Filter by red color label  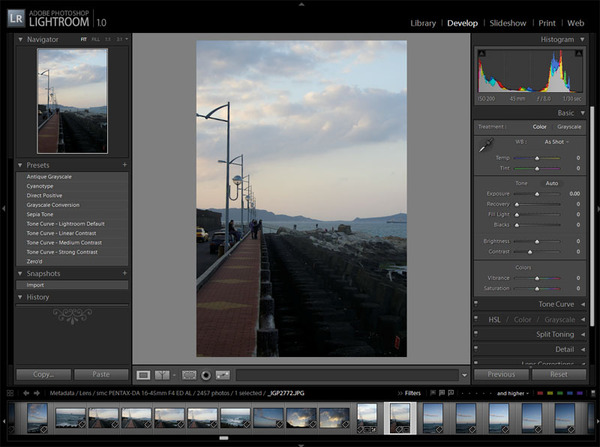(540, 393)
